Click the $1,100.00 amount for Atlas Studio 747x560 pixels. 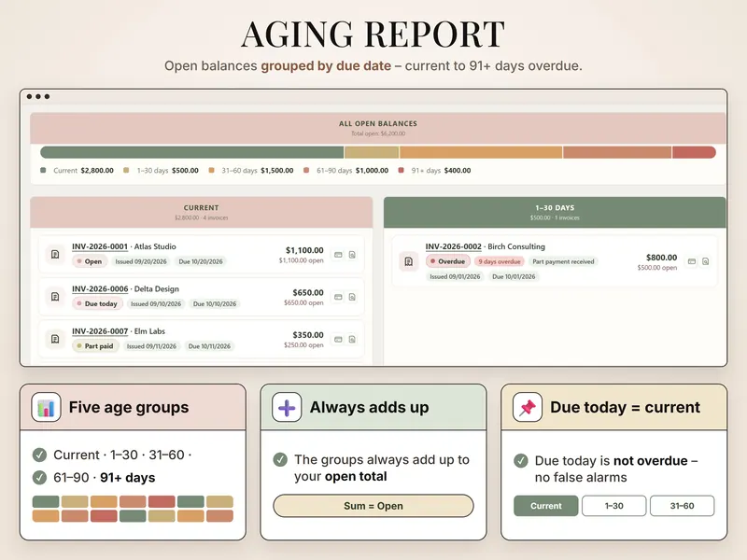[304, 250]
